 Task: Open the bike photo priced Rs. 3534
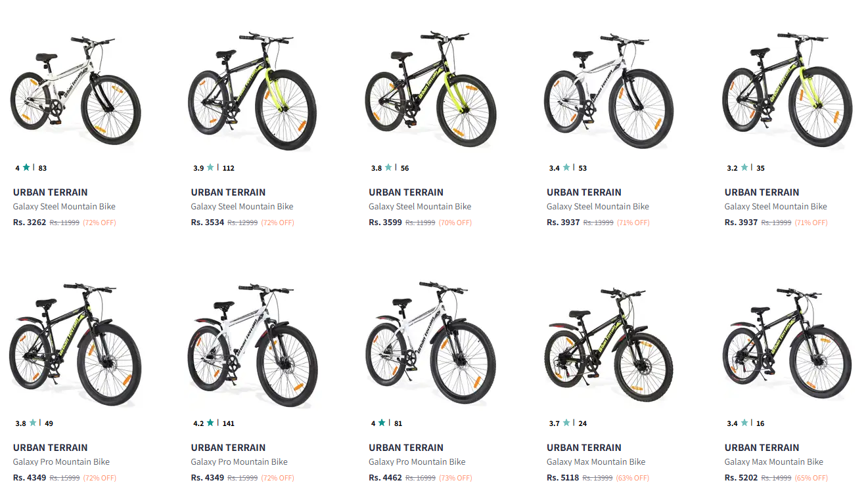click(253, 90)
